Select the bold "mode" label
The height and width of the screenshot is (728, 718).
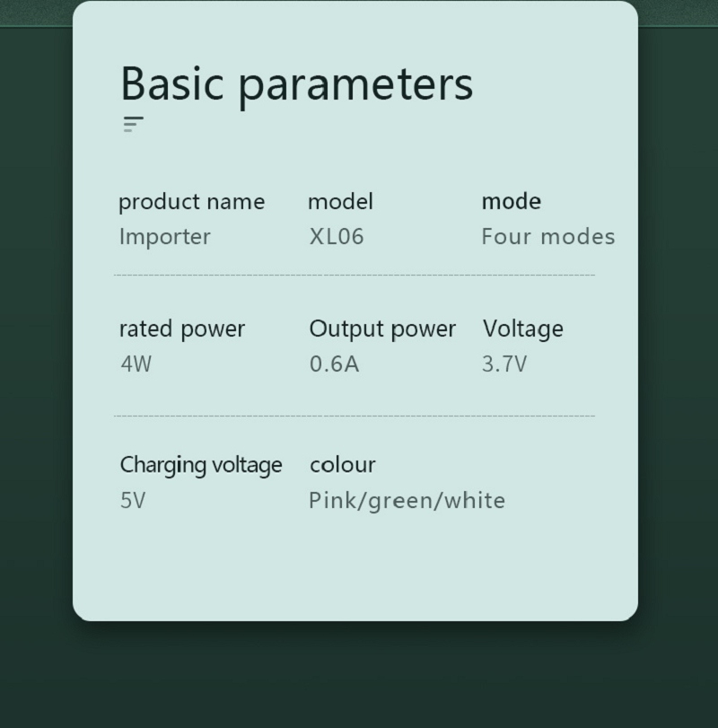click(512, 202)
